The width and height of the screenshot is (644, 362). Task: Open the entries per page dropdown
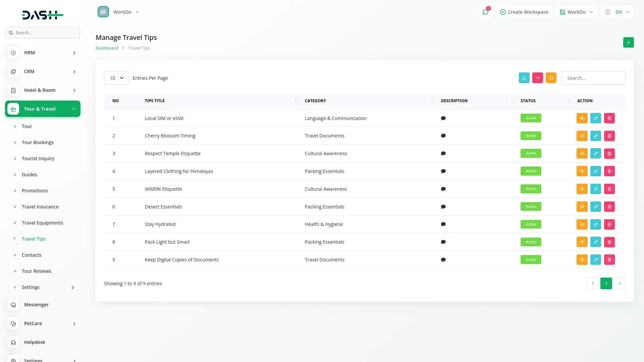(x=116, y=78)
